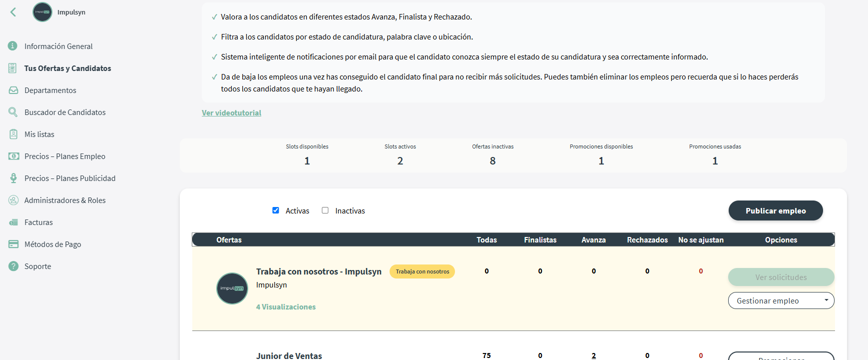Open Junior de Ventas offer title
This screenshot has height=360, width=868.
click(x=289, y=355)
